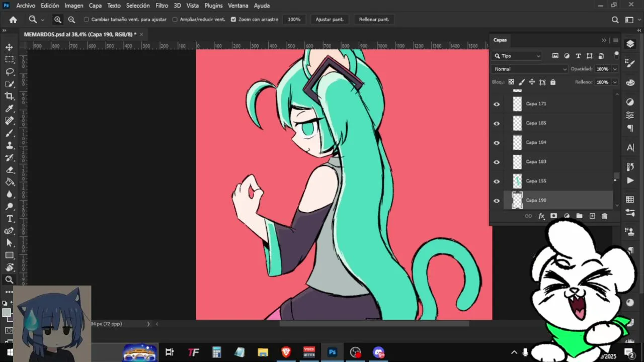The height and width of the screenshot is (362, 644).
Task: Select the Move tool
Action: tap(9, 47)
